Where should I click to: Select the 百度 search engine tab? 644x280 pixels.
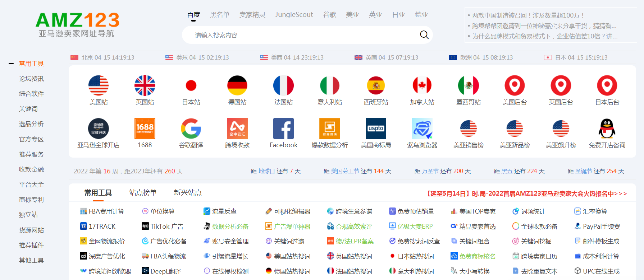193,15
